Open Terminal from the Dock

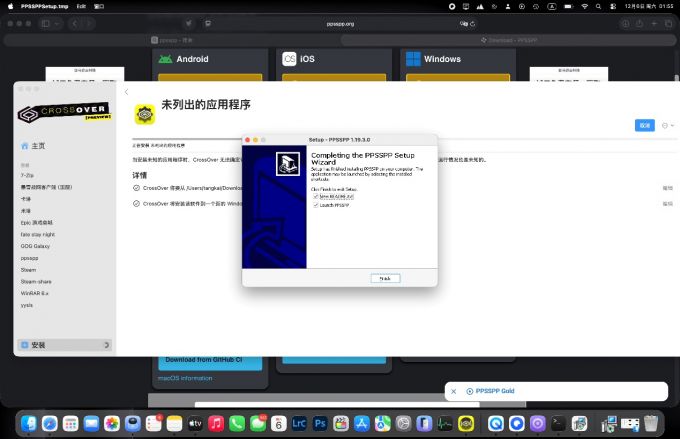(x=558, y=423)
